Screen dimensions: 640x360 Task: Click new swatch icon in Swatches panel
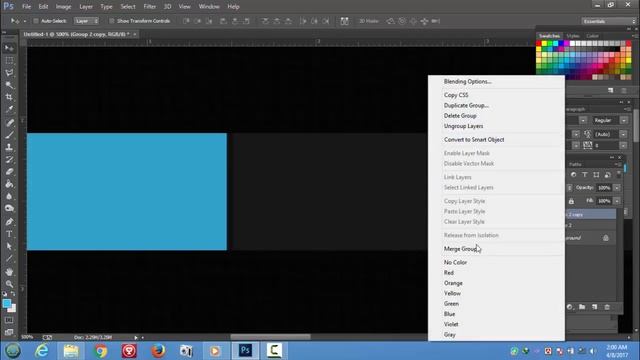tap(611, 90)
